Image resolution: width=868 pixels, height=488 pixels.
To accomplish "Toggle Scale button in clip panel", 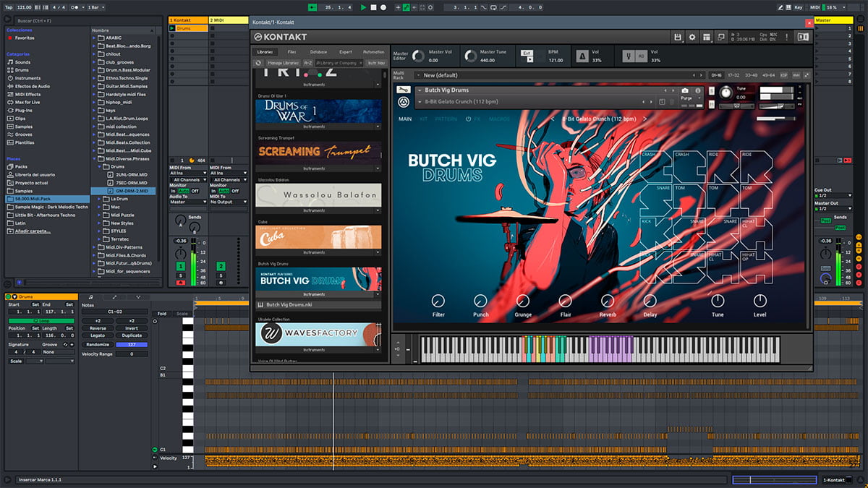I will [x=16, y=361].
